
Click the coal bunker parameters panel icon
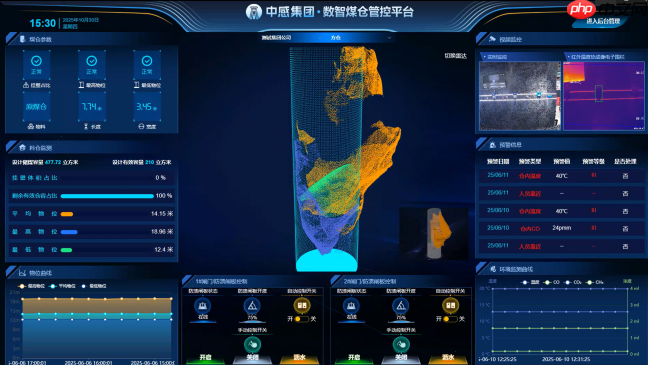23,39
